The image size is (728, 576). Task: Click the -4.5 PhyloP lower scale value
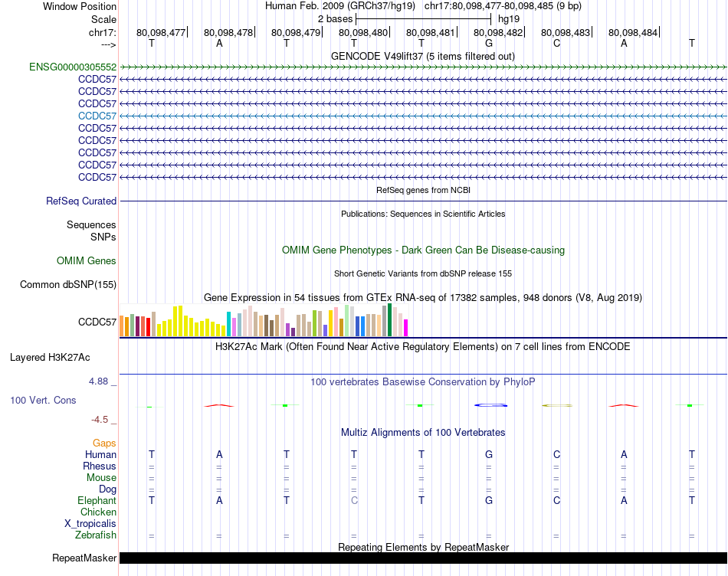pos(100,420)
